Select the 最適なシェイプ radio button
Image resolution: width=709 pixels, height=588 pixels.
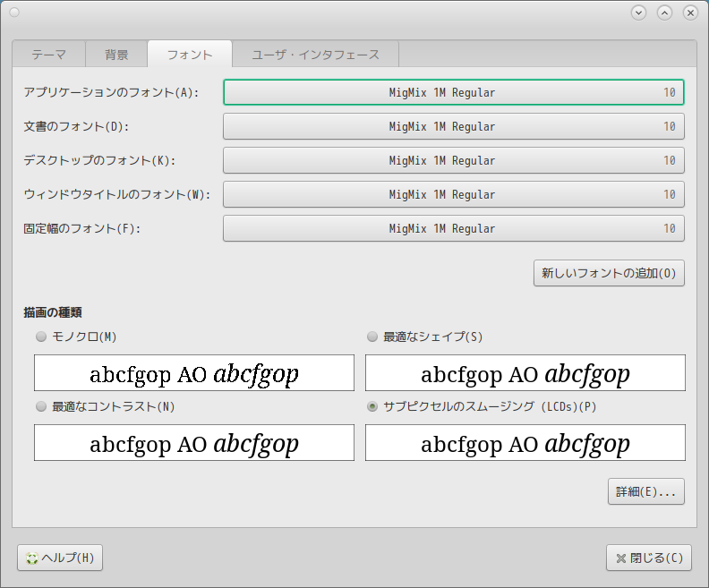[372, 337]
